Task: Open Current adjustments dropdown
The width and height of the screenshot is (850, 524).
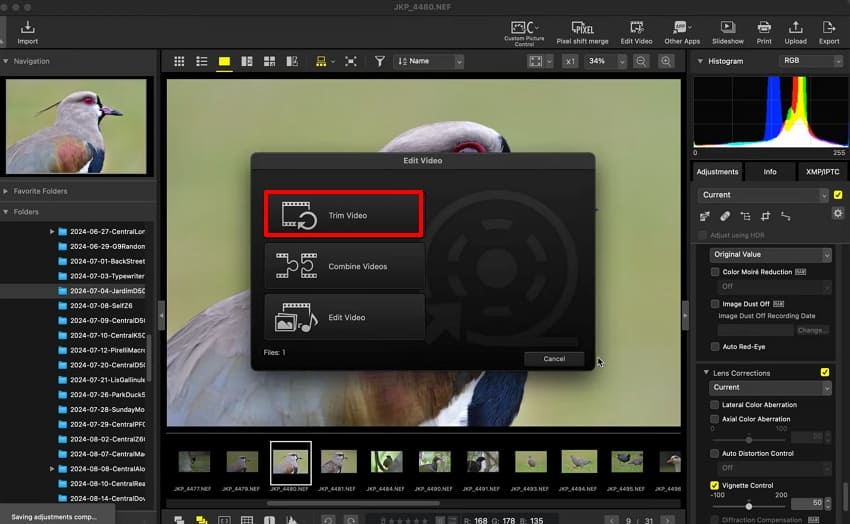Action: (763, 195)
